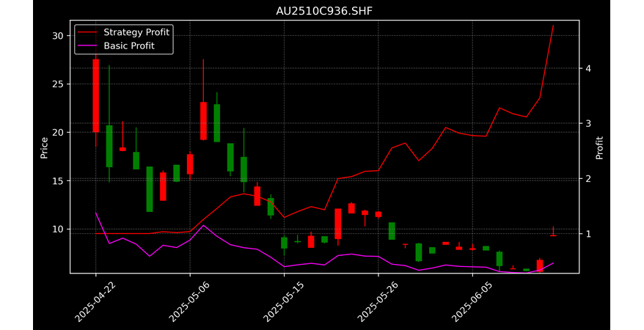This screenshot has height=330, width=644.
Task: Click the Strategy Profit line's final peak
Action: coord(553,26)
